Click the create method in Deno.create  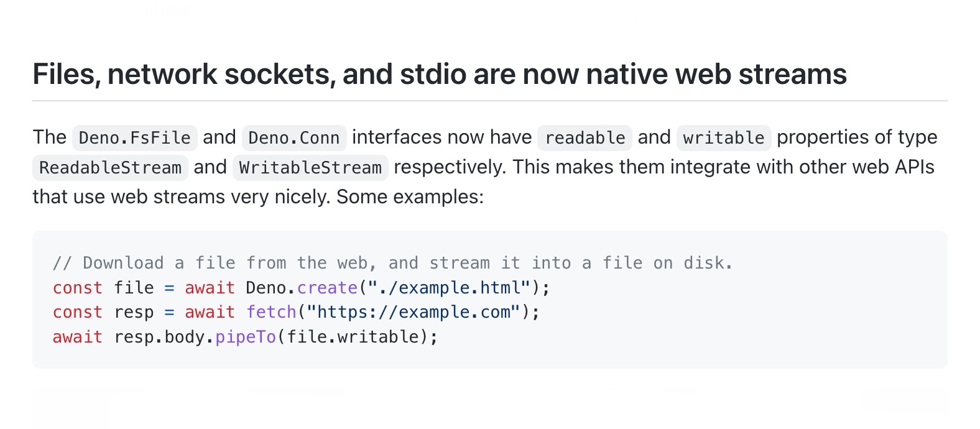coord(327,288)
